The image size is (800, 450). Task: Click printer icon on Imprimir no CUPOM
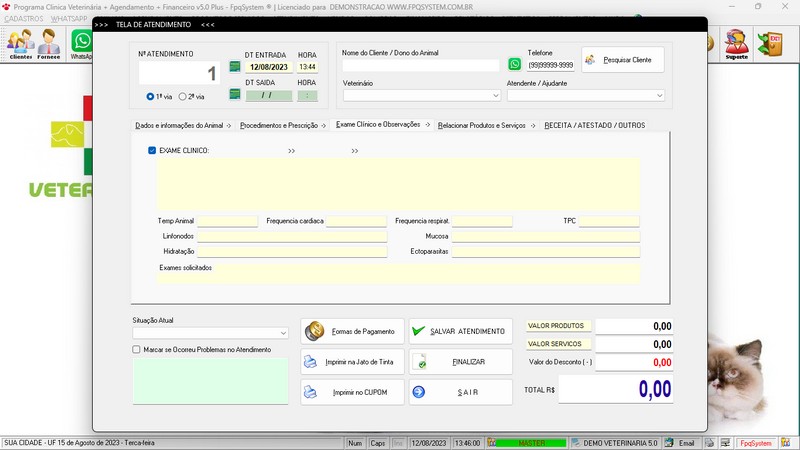tap(310, 392)
